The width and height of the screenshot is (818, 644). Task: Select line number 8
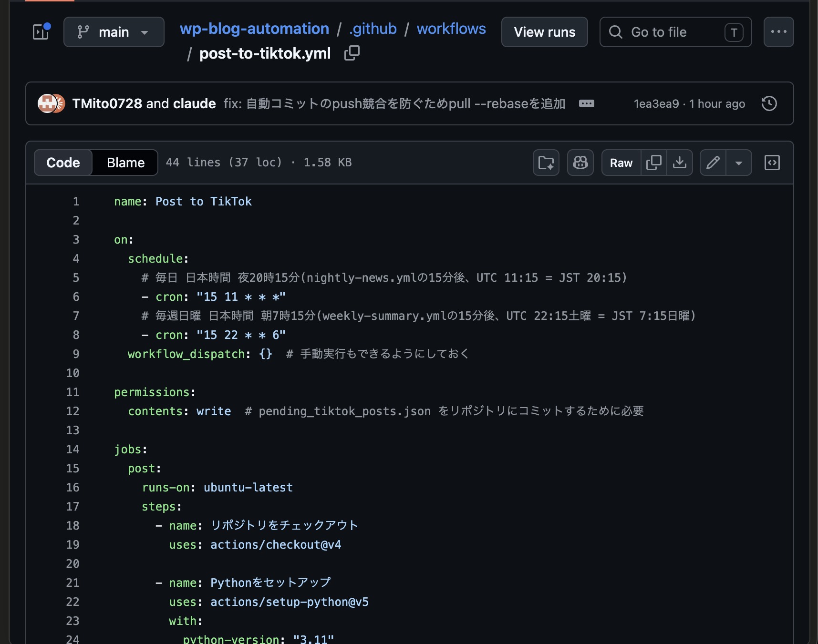76,335
